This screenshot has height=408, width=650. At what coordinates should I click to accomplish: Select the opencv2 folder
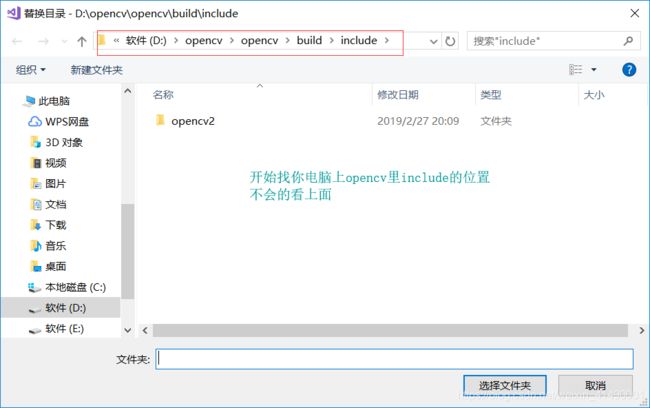tap(193, 121)
